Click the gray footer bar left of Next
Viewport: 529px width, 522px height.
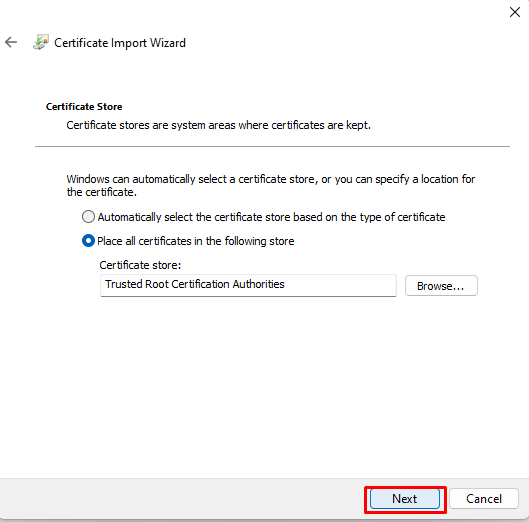click(x=182, y=499)
